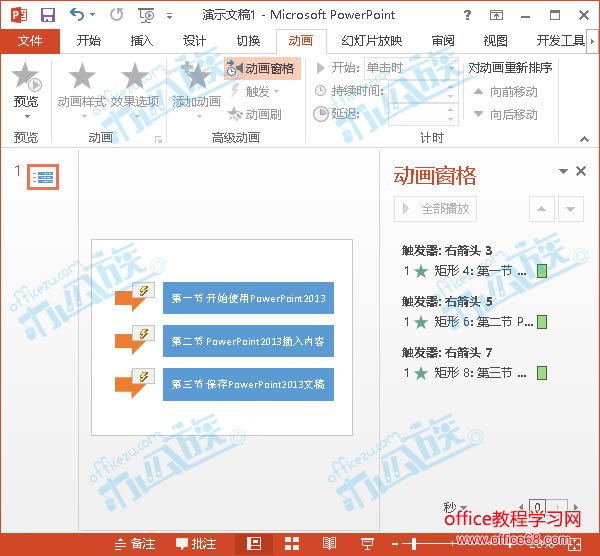This screenshot has width=600, height=556.
Task: Open the 动画样式 gallery
Action: pyautogui.click(x=82, y=89)
